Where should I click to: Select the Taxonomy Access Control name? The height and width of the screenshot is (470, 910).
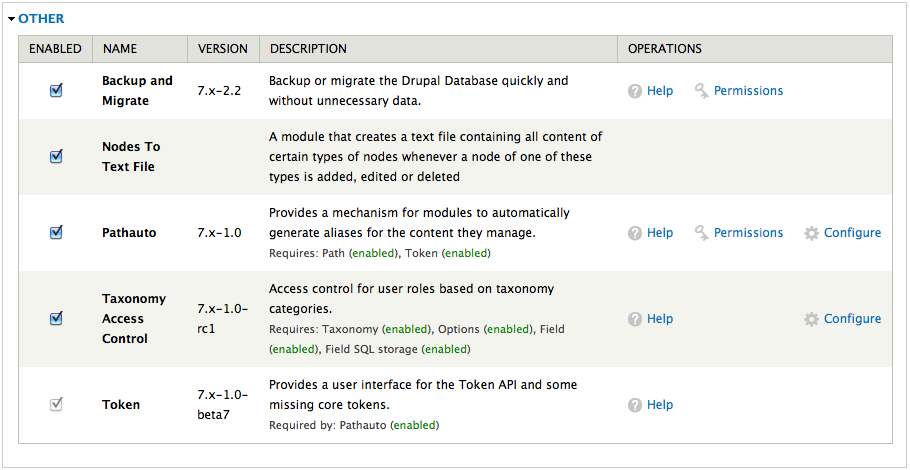click(134, 319)
